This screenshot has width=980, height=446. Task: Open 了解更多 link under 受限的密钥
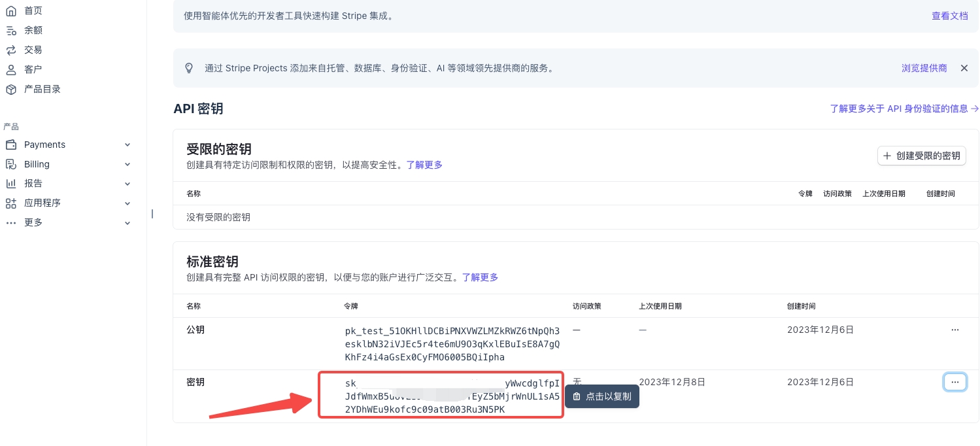point(424,165)
